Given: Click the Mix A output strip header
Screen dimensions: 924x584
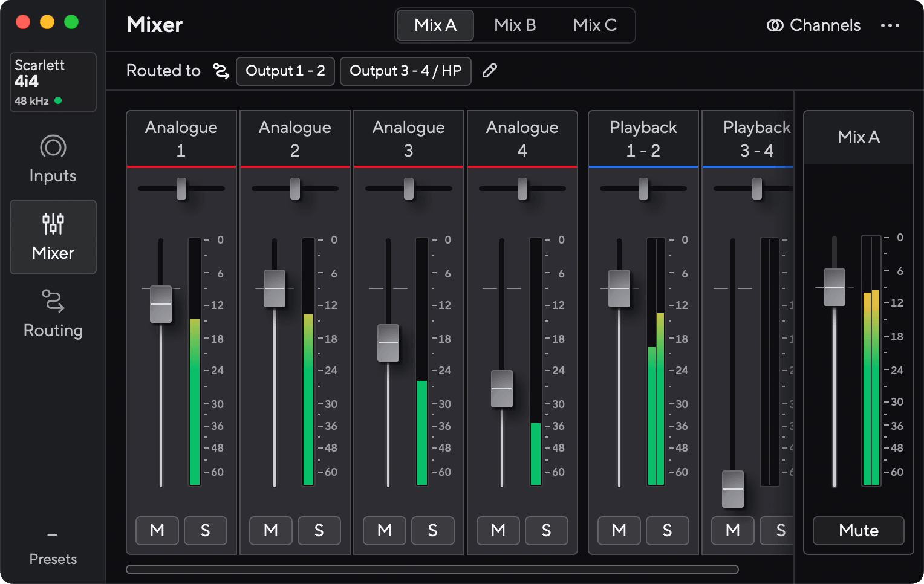Looking at the screenshot, I should click(859, 137).
